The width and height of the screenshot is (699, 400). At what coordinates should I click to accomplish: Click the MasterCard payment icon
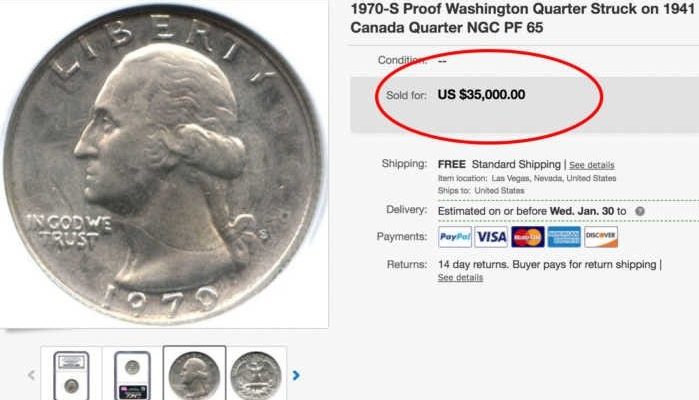[528, 237]
